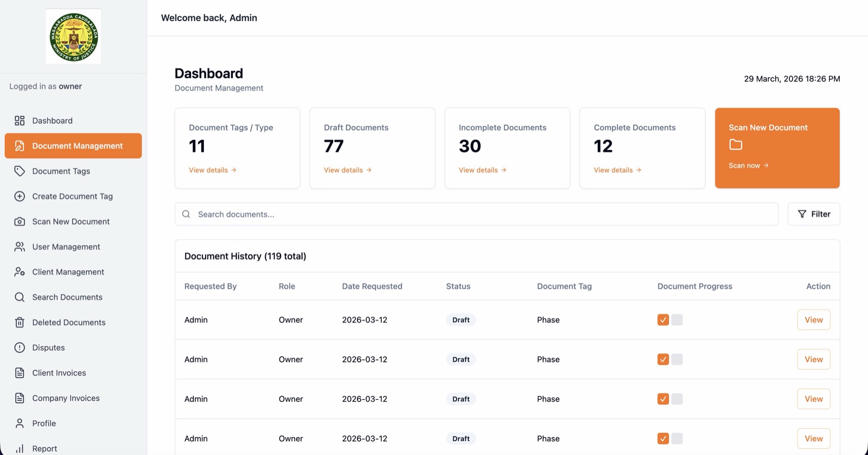Toggle unchecked progress box in second row
Image resolution: width=868 pixels, height=455 pixels.
pyautogui.click(x=677, y=360)
